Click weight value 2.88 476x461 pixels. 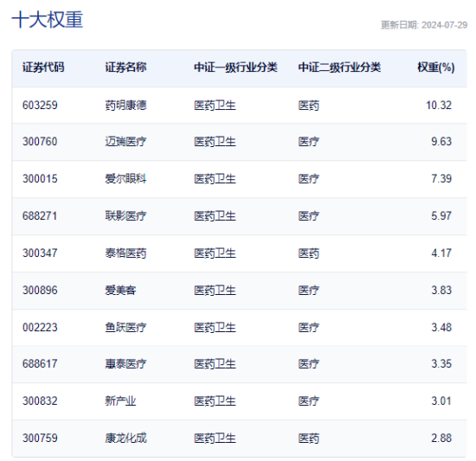[x=441, y=438]
